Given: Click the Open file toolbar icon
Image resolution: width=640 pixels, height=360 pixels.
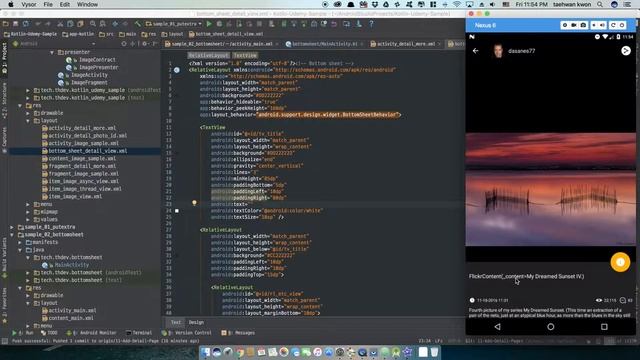Looking at the screenshot, I should pyautogui.click(x=6, y=24).
